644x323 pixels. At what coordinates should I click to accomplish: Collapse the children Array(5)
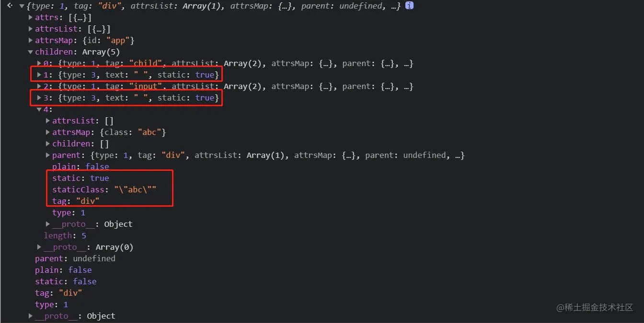(x=30, y=52)
